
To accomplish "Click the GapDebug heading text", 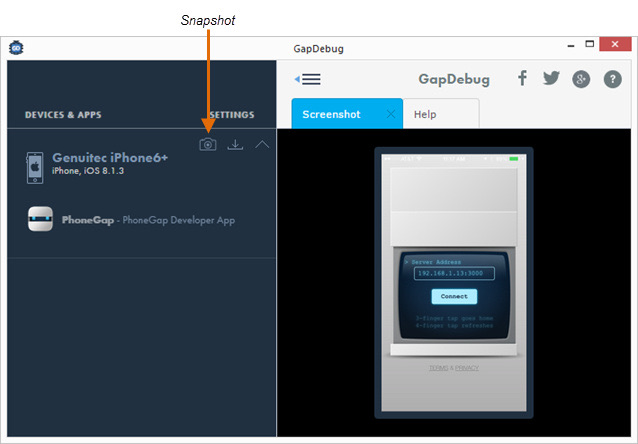I will click(x=454, y=79).
